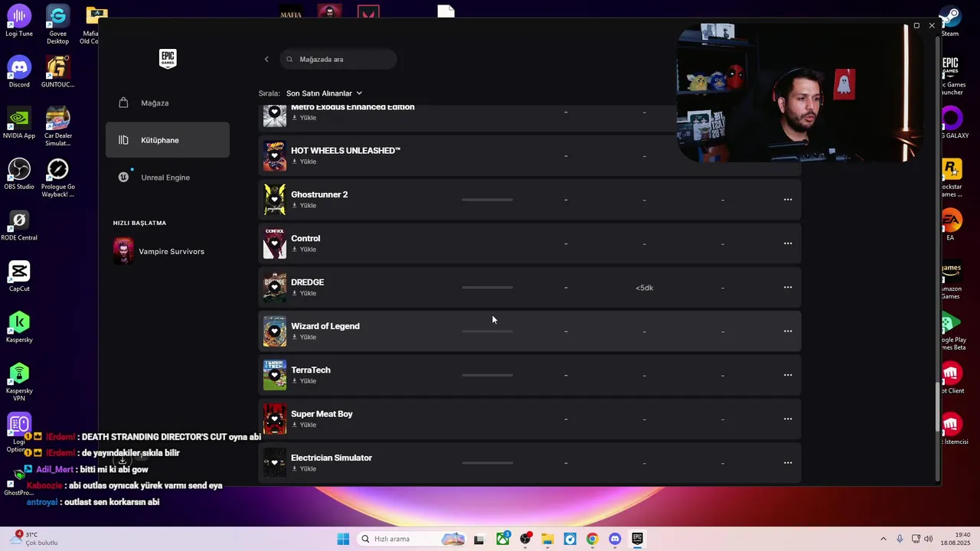Open the three-dot menu for Control

[788, 243]
